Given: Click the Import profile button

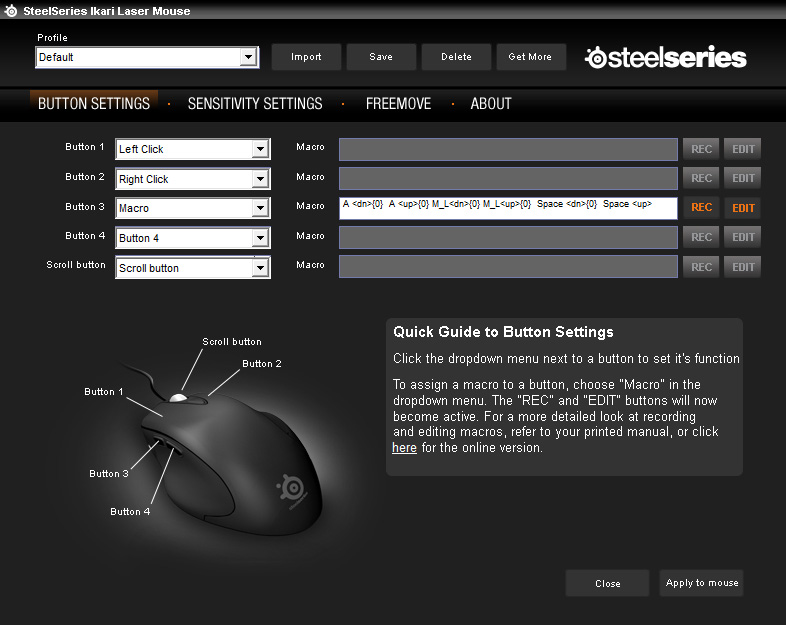Looking at the screenshot, I should (x=306, y=57).
